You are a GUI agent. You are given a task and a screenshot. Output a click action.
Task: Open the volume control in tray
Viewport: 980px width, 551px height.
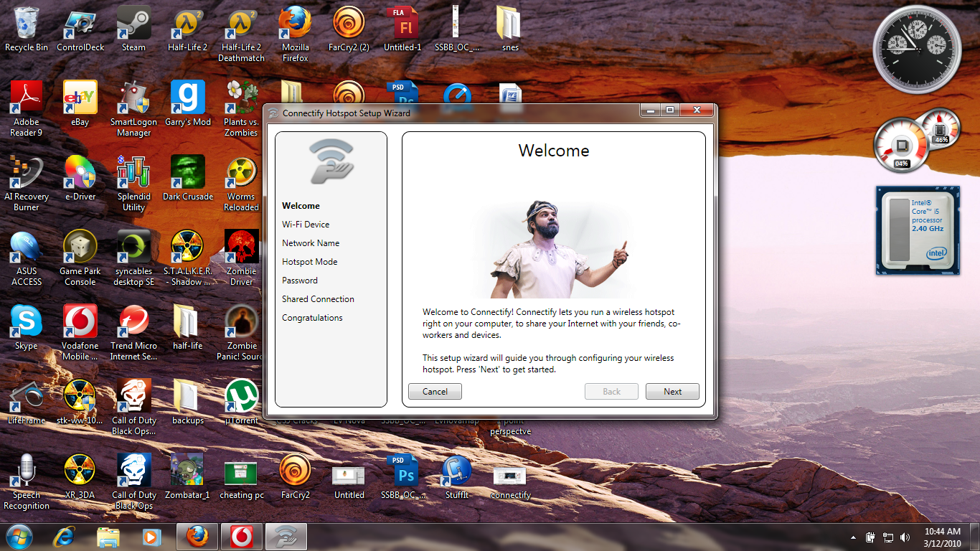coord(905,537)
